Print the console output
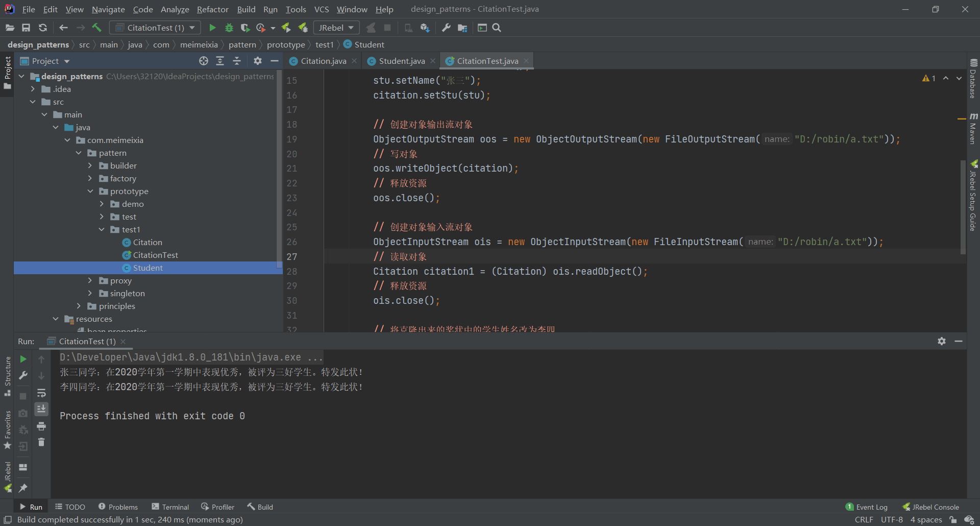This screenshot has width=980, height=526. pyautogui.click(x=41, y=426)
